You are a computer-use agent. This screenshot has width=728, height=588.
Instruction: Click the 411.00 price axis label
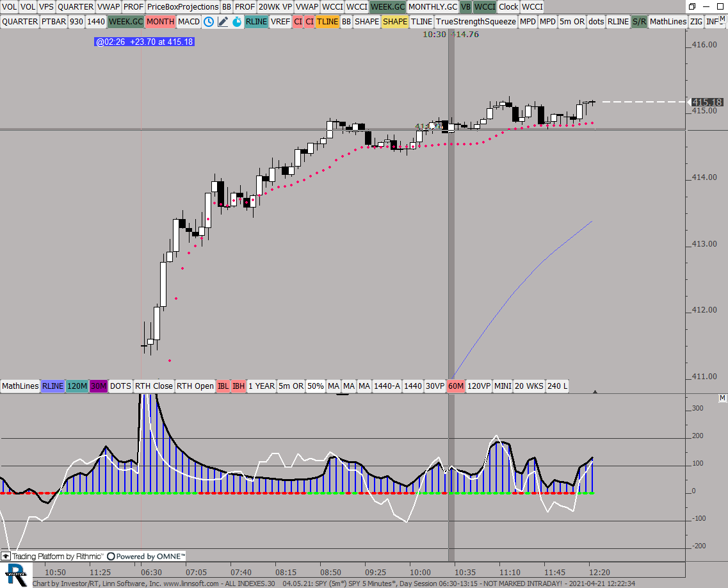pyautogui.click(x=704, y=377)
